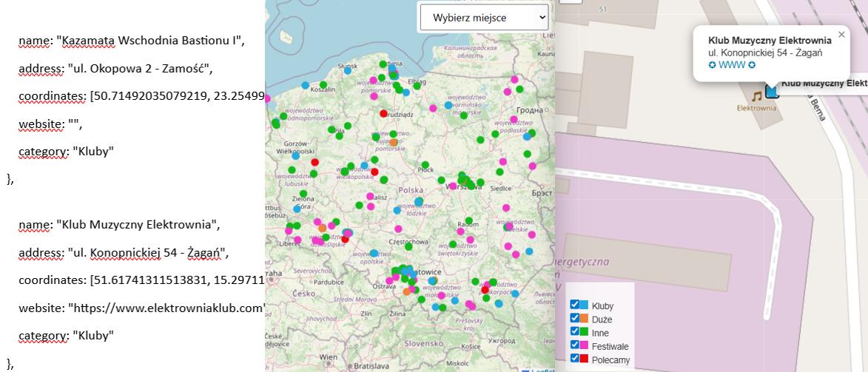Image resolution: width=868 pixels, height=372 pixels.
Task: Uncheck the Polecamy checkbox
Action: (575, 358)
